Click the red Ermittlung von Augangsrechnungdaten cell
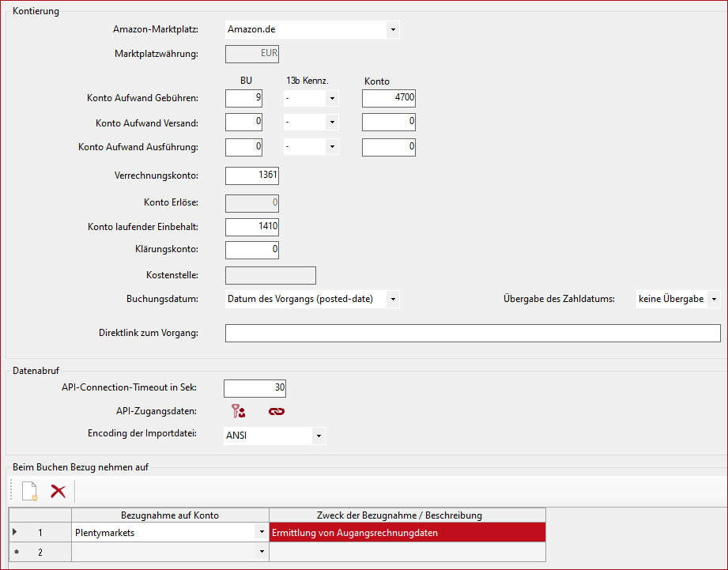This screenshot has height=570, width=728. point(406,533)
